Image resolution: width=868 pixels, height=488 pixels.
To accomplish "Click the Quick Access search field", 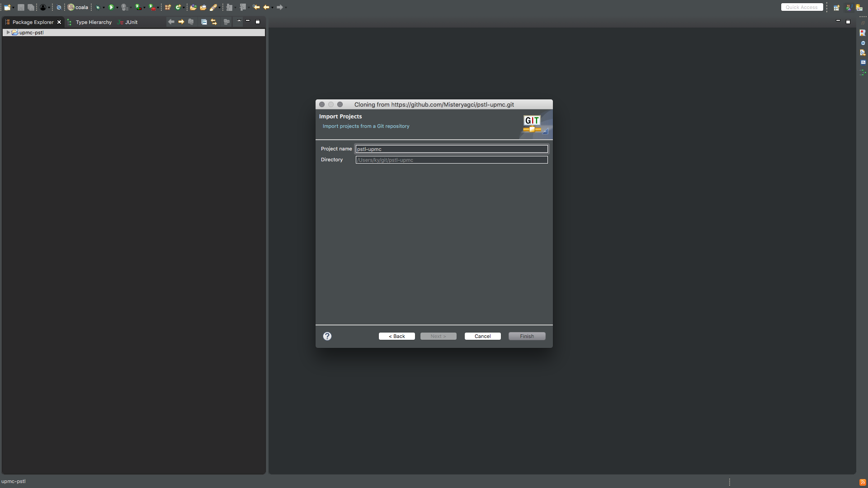I will (x=802, y=7).
